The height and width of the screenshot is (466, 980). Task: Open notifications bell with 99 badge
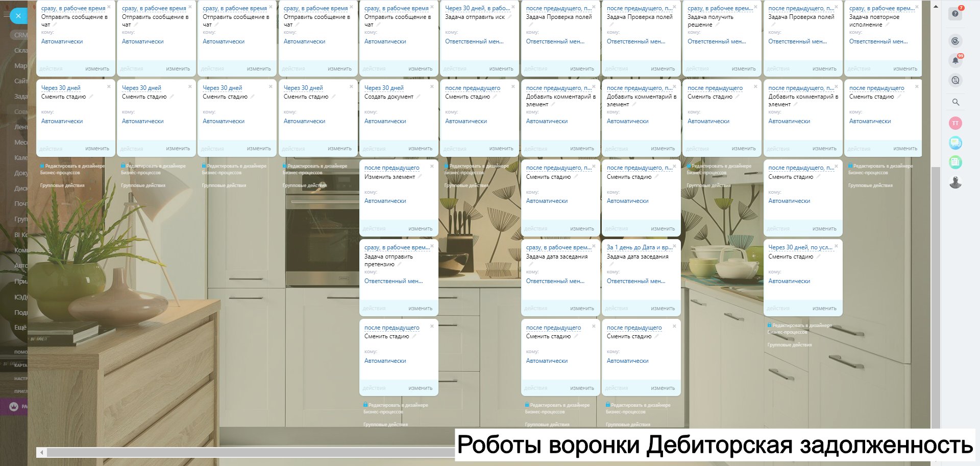pyautogui.click(x=955, y=61)
